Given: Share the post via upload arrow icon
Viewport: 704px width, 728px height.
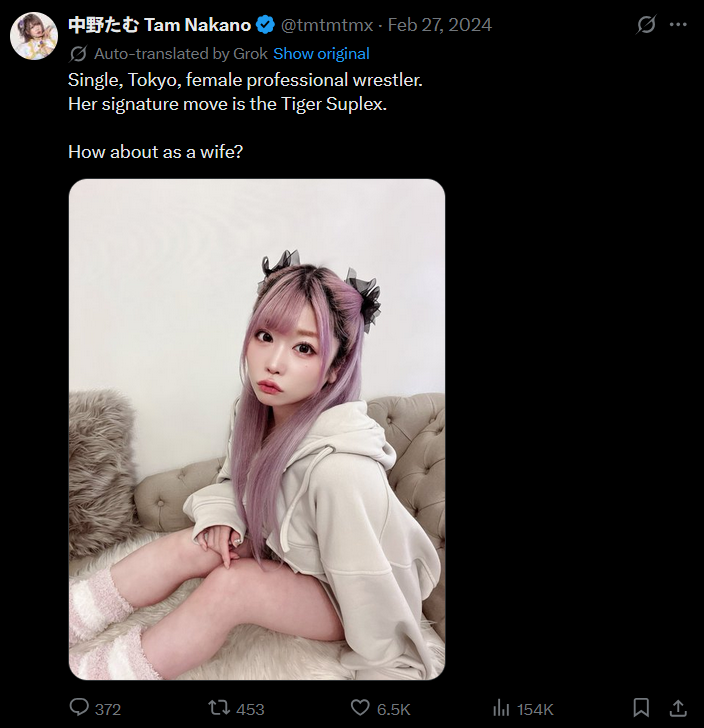Looking at the screenshot, I should (677, 708).
